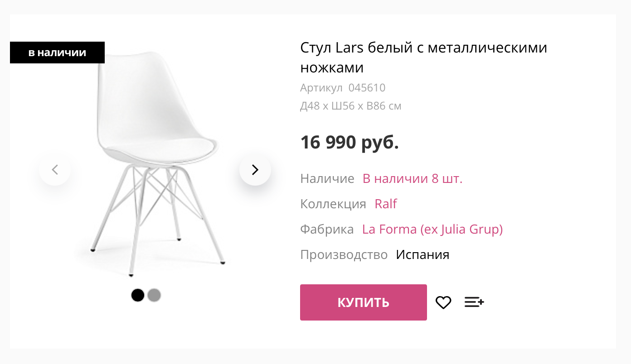Image resolution: width=631 pixels, height=364 pixels.
Task: Click the article number 045610
Action: pyautogui.click(x=367, y=88)
